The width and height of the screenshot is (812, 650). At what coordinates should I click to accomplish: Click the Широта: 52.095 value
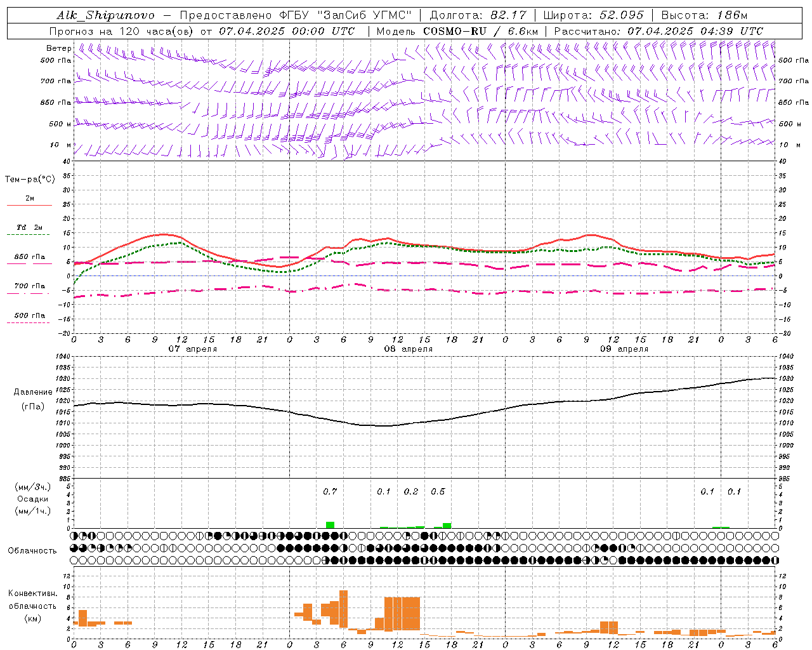(x=593, y=15)
